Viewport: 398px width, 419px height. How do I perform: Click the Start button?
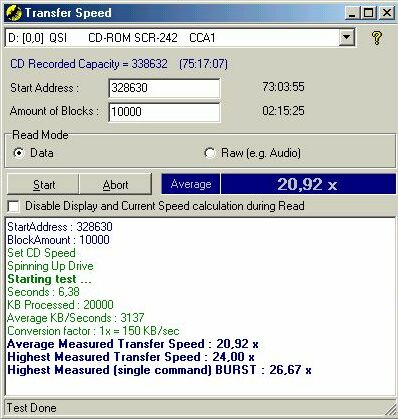click(x=43, y=184)
